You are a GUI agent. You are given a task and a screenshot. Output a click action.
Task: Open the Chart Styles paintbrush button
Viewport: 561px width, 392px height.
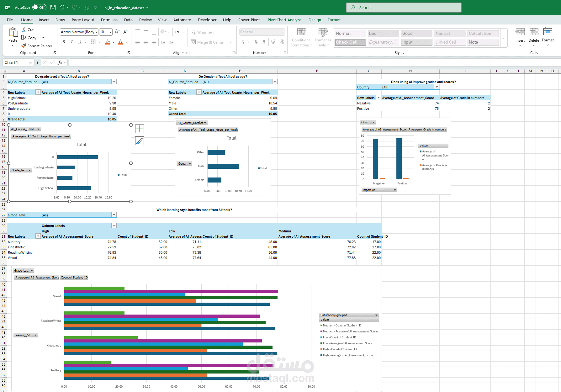coord(140,141)
